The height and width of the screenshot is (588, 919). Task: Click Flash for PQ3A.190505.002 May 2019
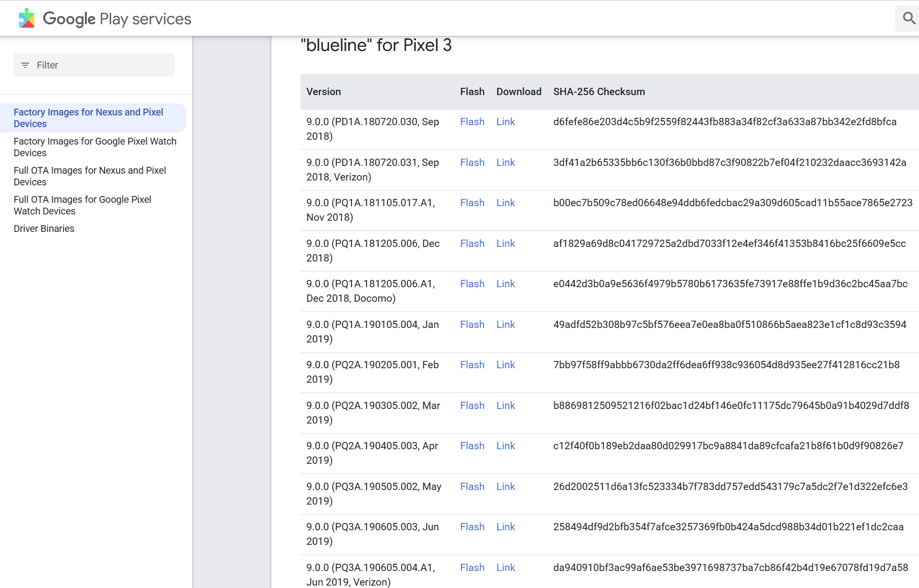coord(472,487)
